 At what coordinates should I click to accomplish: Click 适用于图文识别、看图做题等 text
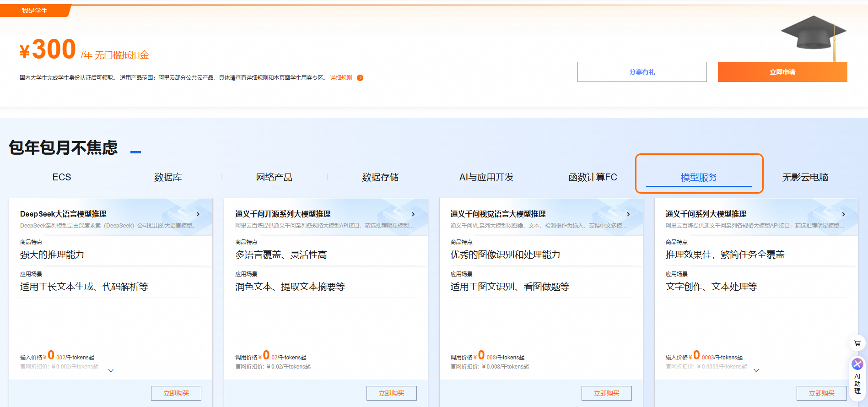click(x=510, y=287)
